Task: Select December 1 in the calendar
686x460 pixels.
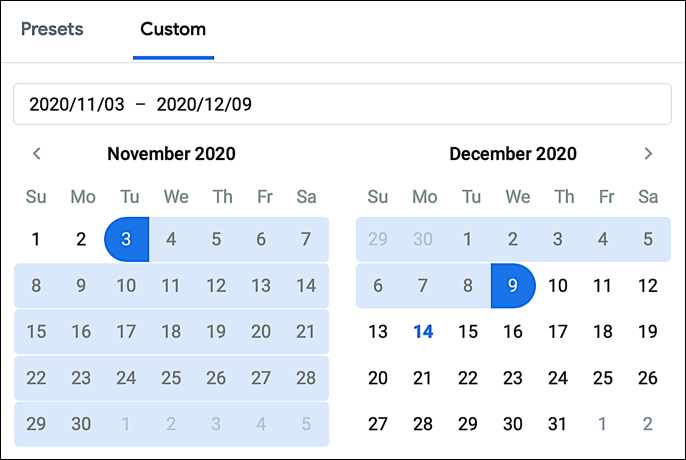Action: point(468,240)
